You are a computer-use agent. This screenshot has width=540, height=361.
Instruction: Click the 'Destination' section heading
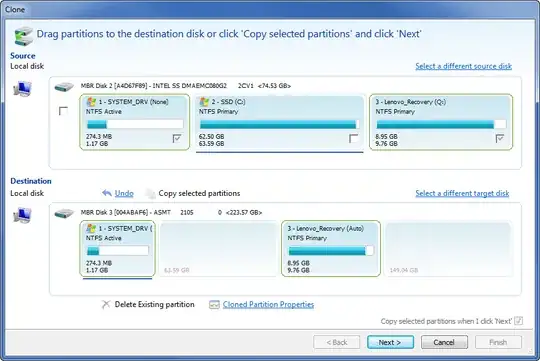[31, 181]
